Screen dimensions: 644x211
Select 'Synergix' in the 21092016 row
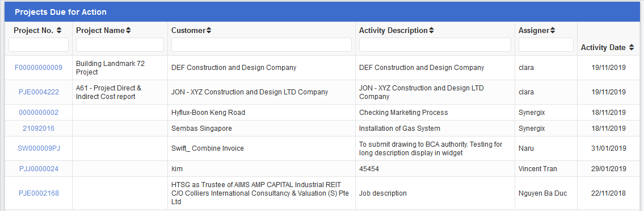[532, 129]
